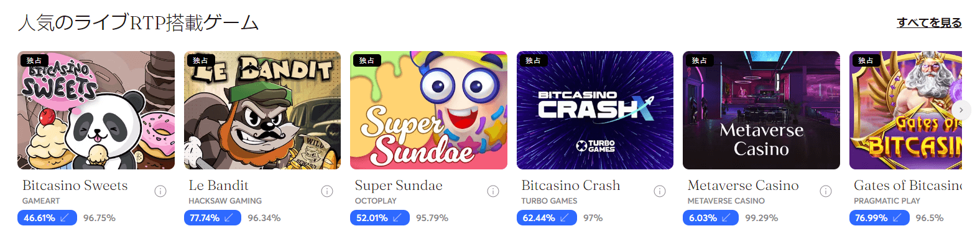The height and width of the screenshot is (241, 980).
Task: Click the 6.03% live RTP badge
Action: coord(711,218)
